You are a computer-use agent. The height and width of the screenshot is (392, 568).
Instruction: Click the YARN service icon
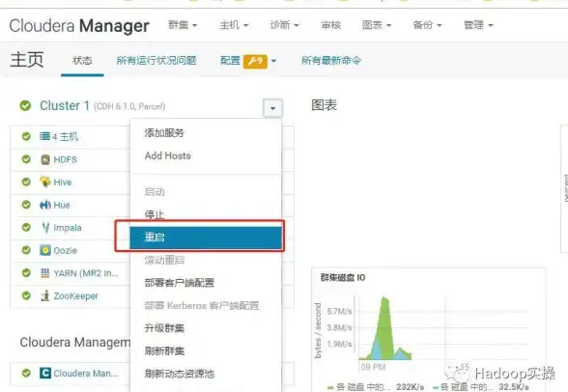click(x=45, y=273)
